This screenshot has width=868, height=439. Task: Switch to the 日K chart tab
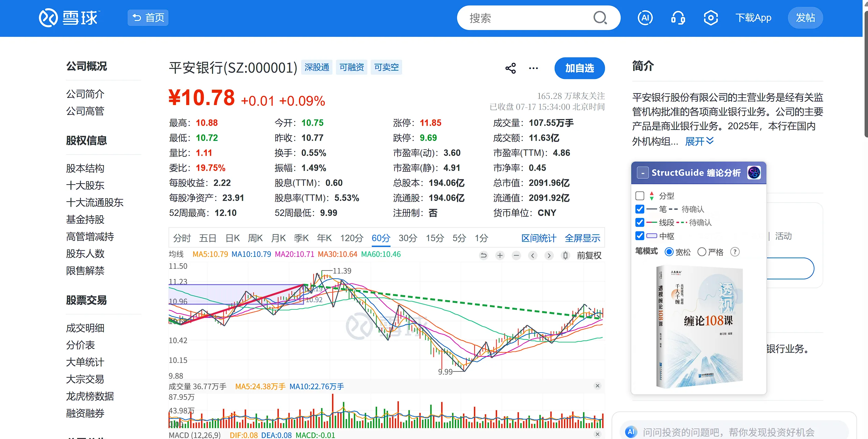(233, 238)
